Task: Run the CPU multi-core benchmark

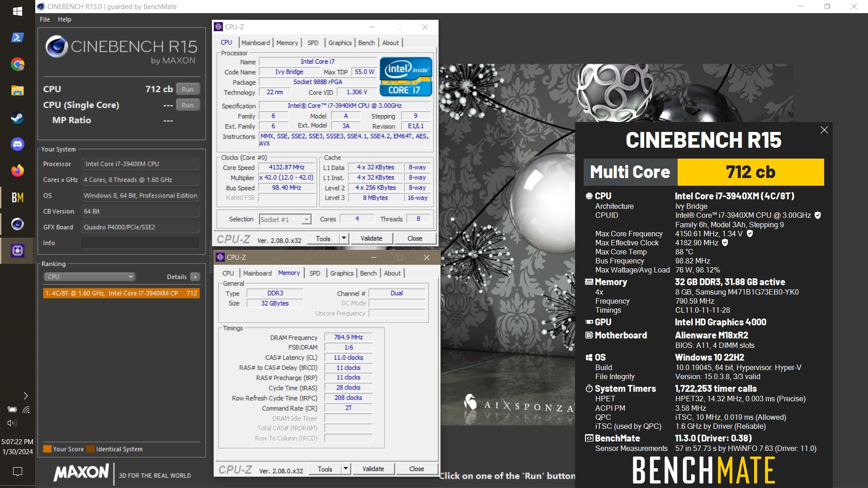Action: point(188,89)
